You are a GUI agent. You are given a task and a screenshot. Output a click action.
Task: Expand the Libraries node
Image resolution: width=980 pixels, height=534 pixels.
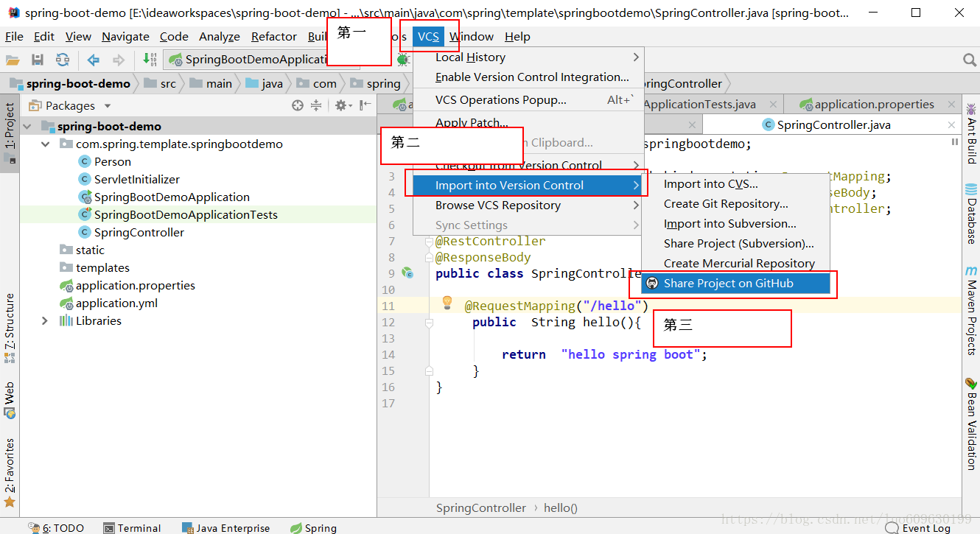coord(45,320)
